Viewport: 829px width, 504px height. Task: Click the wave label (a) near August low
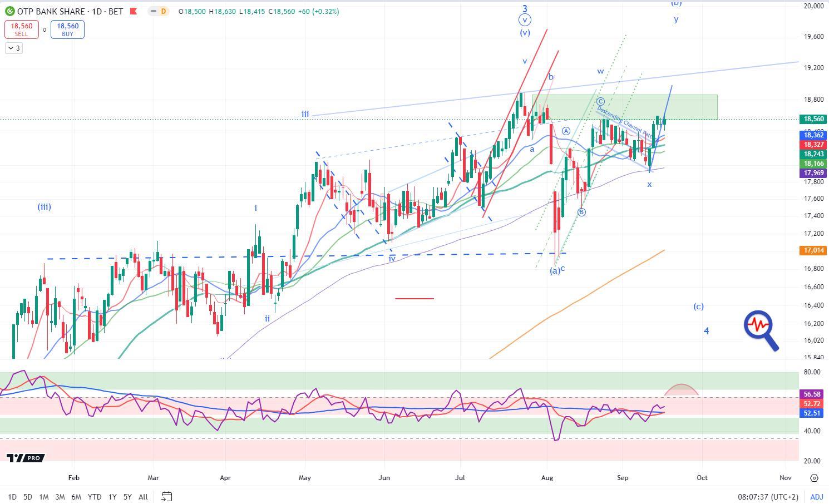tap(555, 271)
